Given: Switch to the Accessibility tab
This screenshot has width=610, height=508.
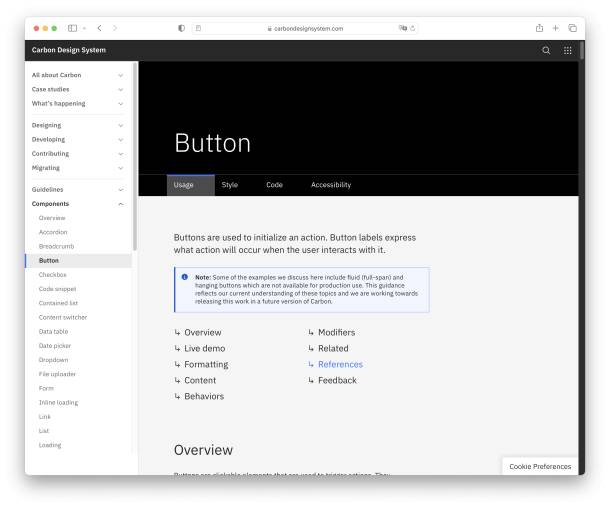Looking at the screenshot, I should point(331,185).
